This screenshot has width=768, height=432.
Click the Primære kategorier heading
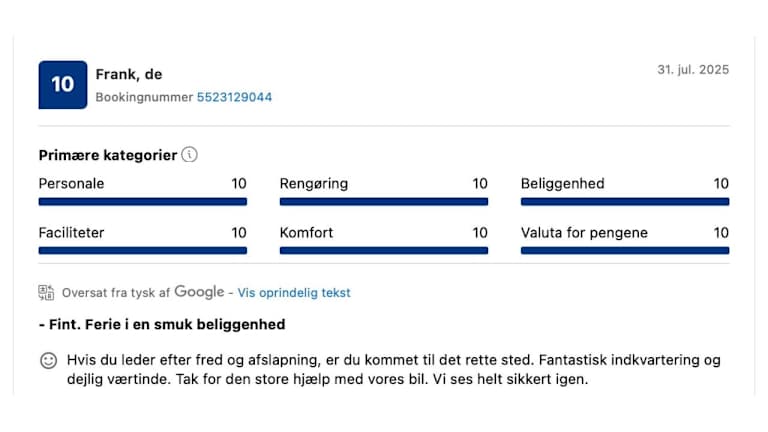coord(108,155)
